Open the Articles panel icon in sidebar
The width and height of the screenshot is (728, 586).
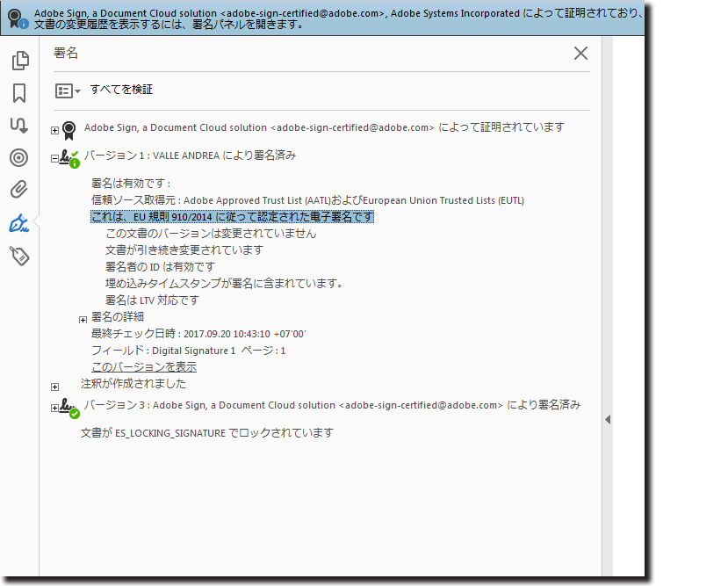19,126
